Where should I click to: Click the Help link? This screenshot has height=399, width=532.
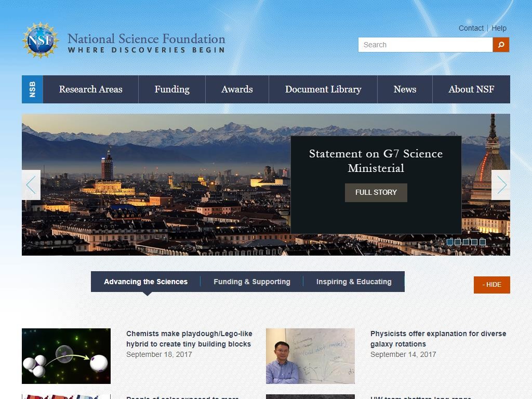(499, 28)
